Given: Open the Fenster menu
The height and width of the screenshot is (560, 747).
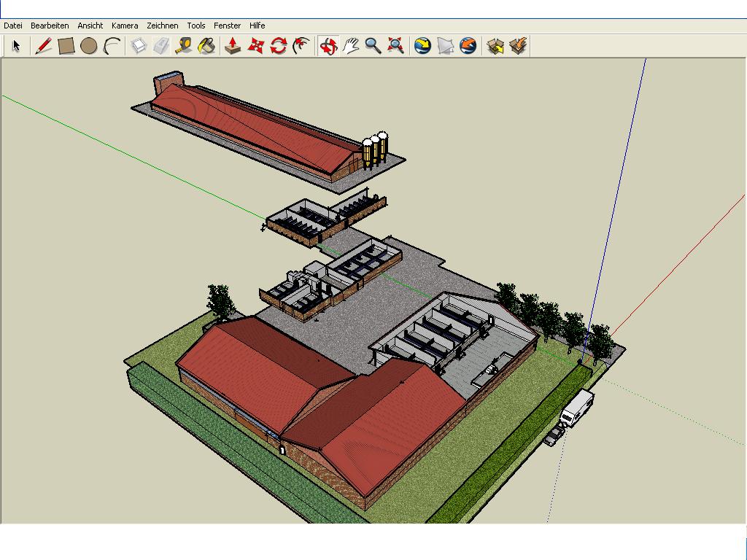Looking at the screenshot, I should tap(227, 26).
